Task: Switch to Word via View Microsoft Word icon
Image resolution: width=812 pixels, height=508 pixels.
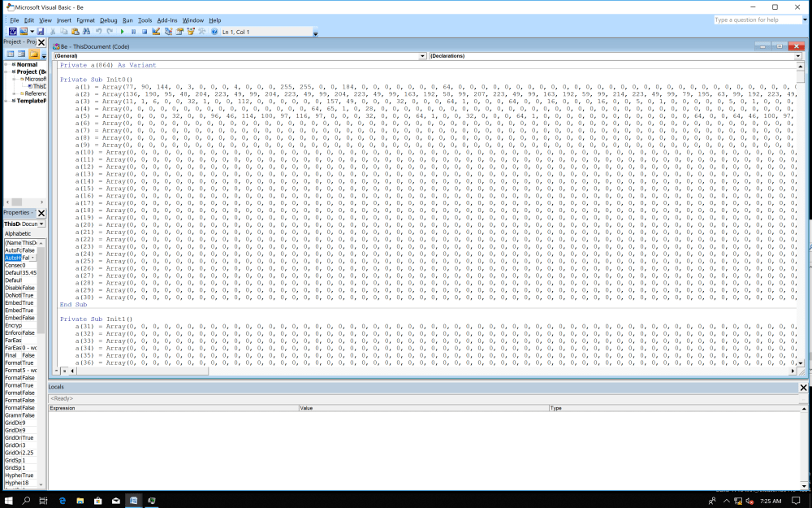Action: pyautogui.click(x=11, y=32)
